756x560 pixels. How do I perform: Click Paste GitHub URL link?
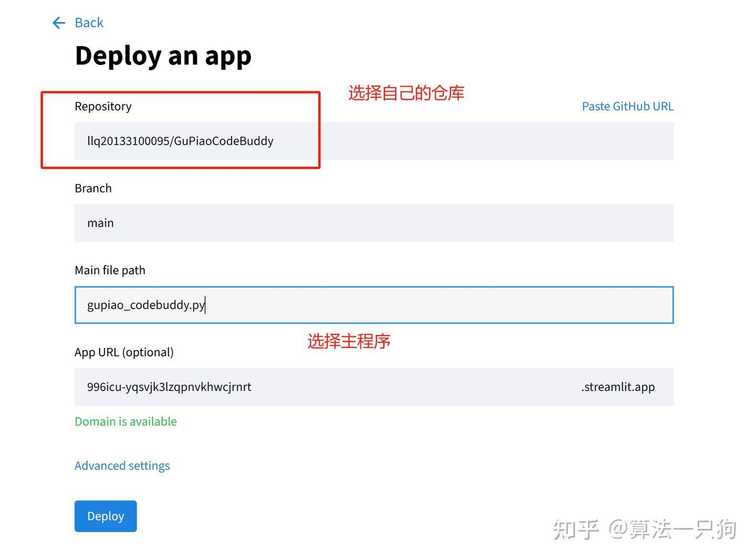point(627,107)
